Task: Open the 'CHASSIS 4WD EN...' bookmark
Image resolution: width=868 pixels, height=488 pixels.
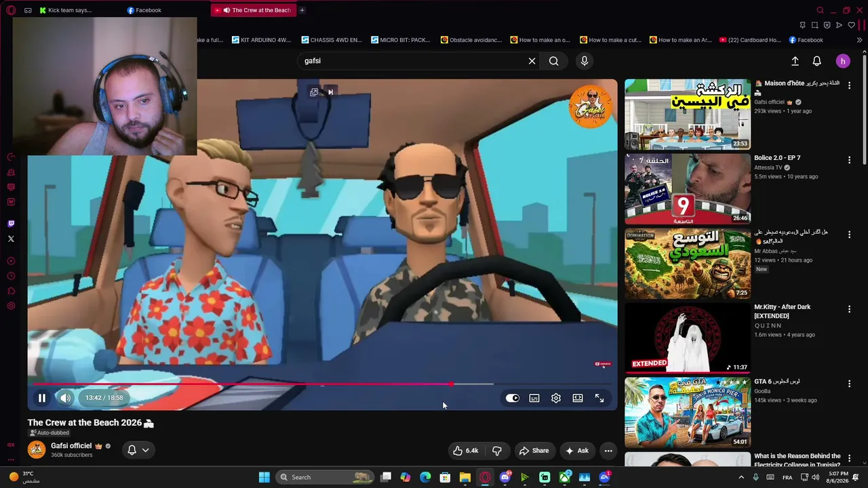Action: pos(332,40)
